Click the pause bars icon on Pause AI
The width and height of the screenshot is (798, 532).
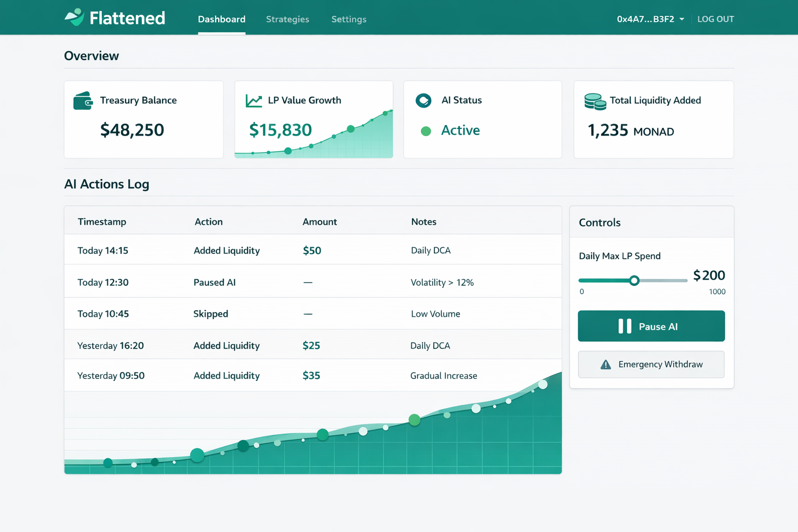coord(625,326)
